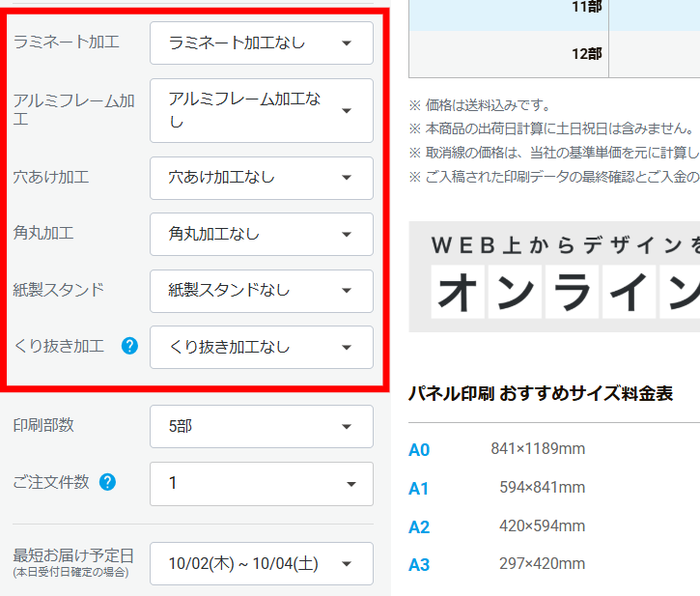
Task: Open 最短お届け予定日 date dropdown
Action: click(x=261, y=563)
